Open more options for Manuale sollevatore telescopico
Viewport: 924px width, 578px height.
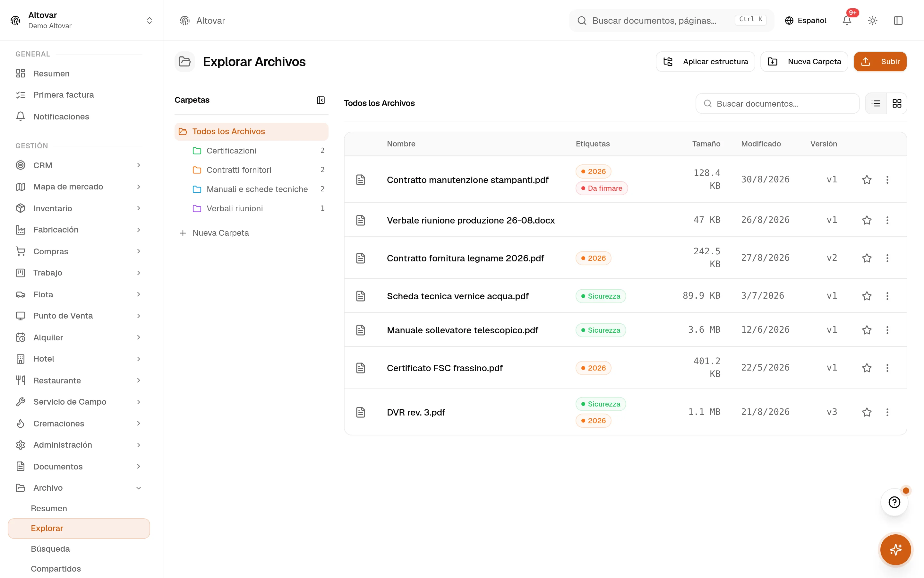pos(887,330)
